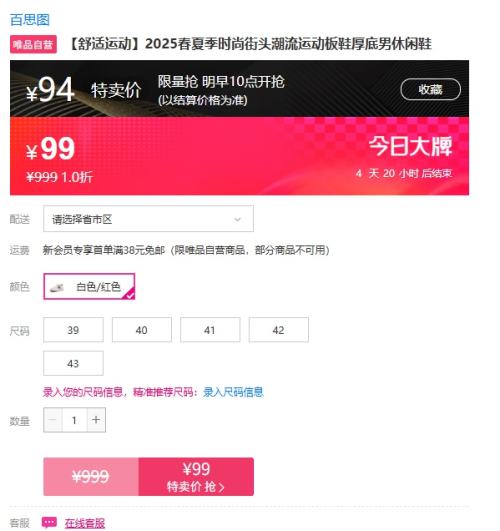
Task: Click the online customer service chat icon
Action: [x=49, y=523]
